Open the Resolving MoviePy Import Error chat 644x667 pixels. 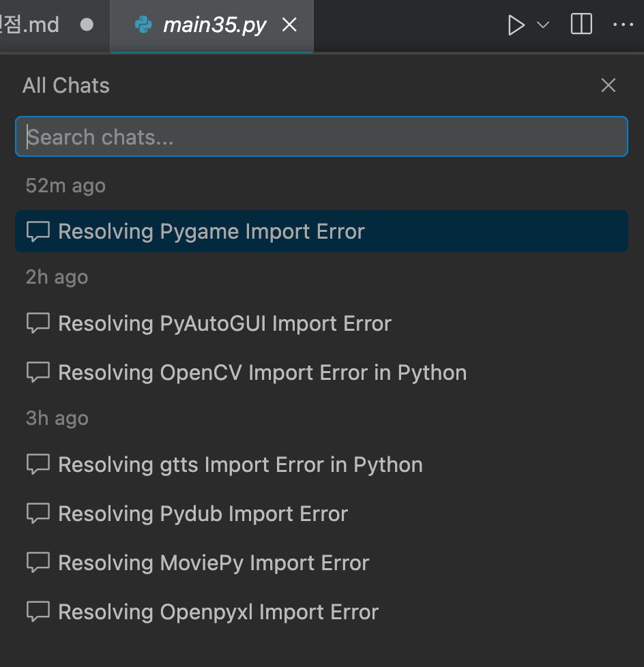pyautogui.click(x=214, y=563)
